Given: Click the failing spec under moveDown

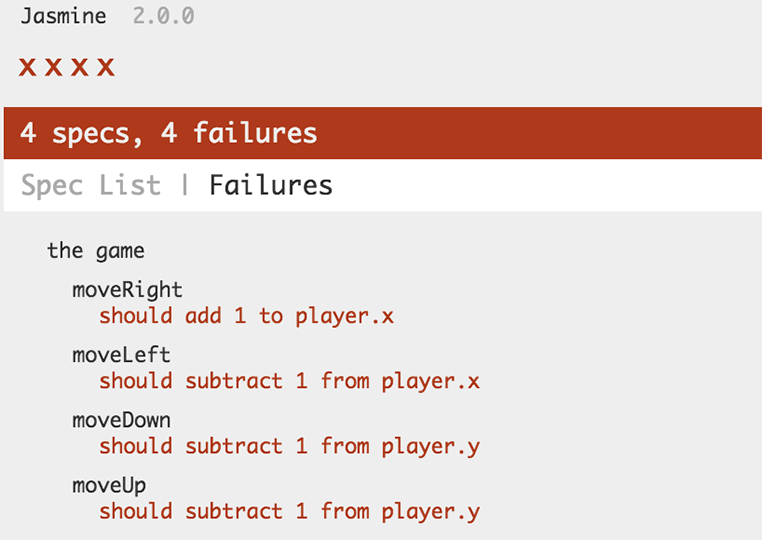Looking at the screenshot, I should pos(289,446).
